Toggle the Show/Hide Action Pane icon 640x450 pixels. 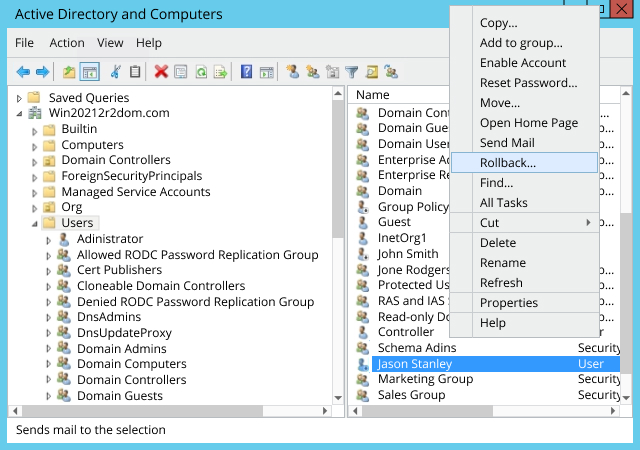[x=267, y=72]
